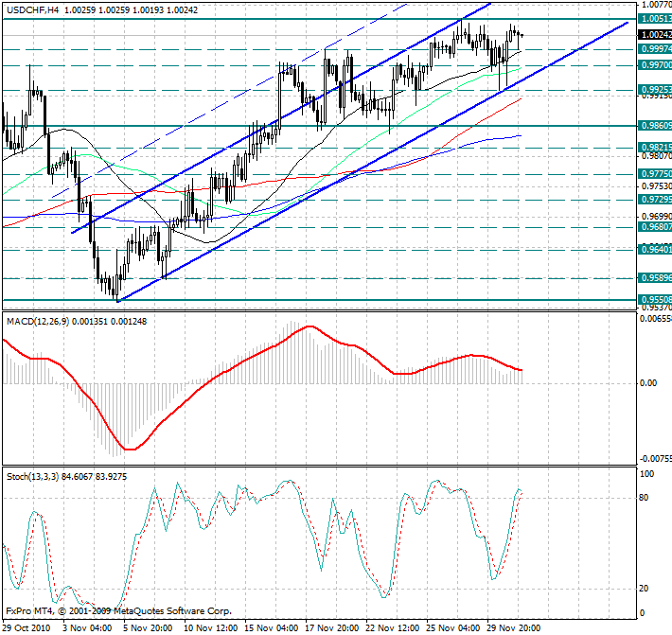This screenshot has height=635, width=672.
Task: Click the 29 Nov 20:00 time label
Action: tap(514, 628)
